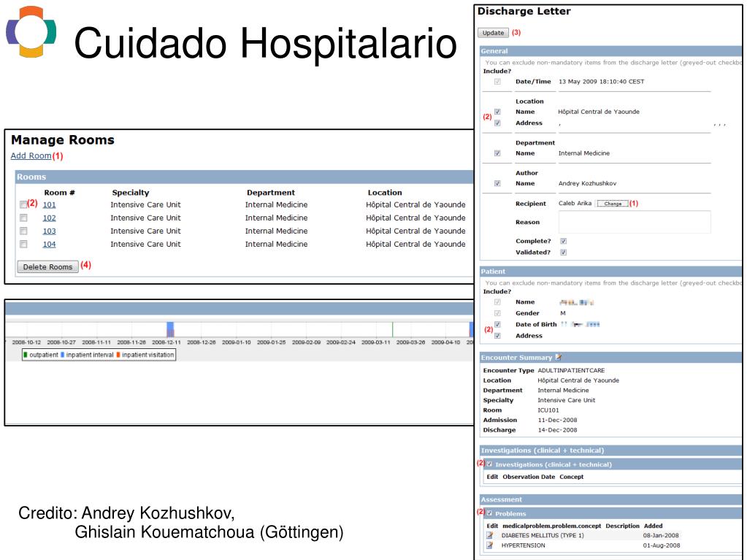Click the DIABETES MELLITUS (TYPE 1) entry

(x=543, y=535)
